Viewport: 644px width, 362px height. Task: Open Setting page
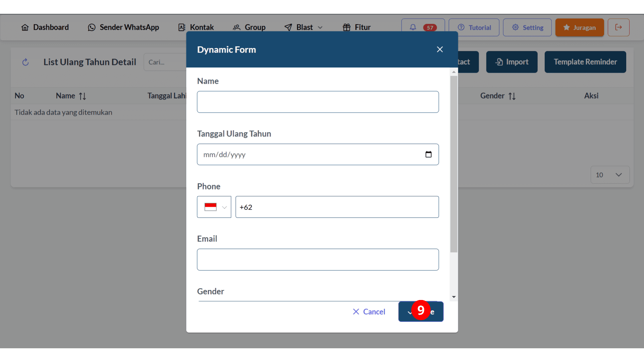527,27
